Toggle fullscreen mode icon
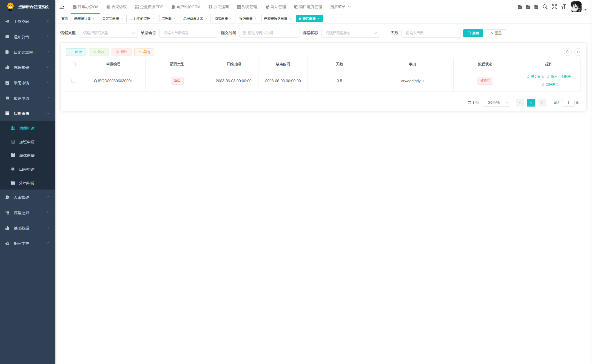The height and width of the screenshot is (364, 592). point(554,7)
